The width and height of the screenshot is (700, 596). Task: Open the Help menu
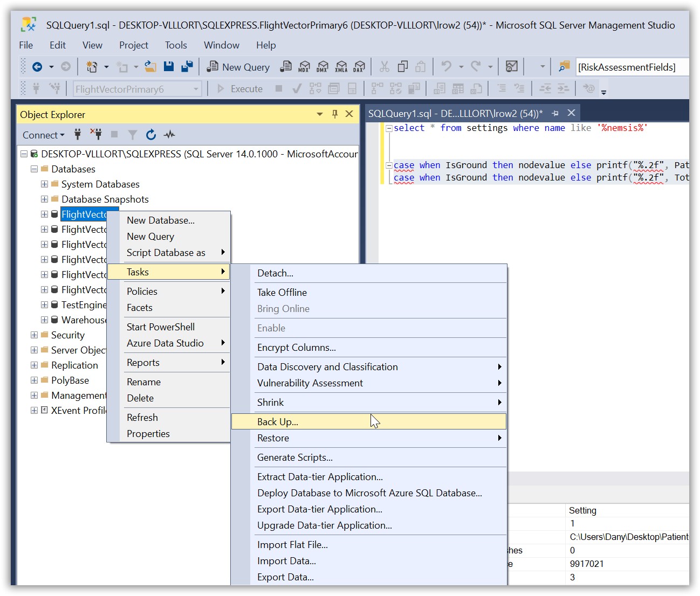coord(266,45)
